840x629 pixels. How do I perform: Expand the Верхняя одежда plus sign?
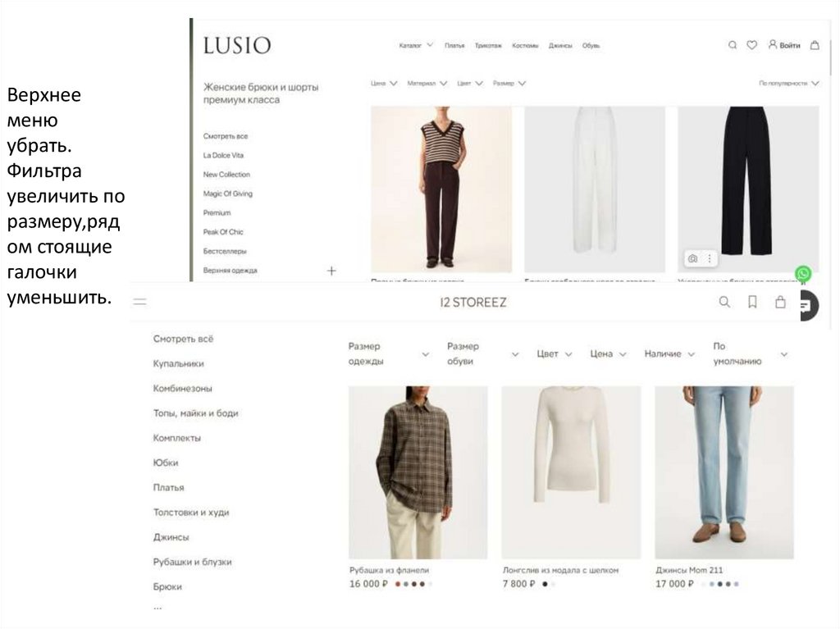coord(331,271)
